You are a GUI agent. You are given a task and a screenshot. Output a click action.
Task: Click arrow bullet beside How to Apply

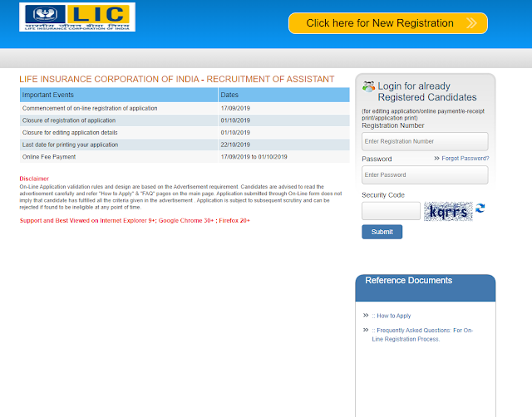coord(366,316)
